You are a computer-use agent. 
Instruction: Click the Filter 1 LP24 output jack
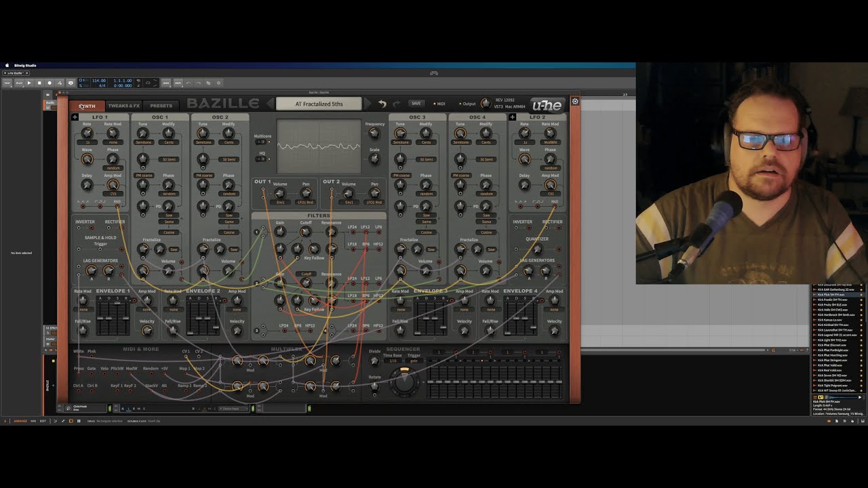tap(353, 232)
